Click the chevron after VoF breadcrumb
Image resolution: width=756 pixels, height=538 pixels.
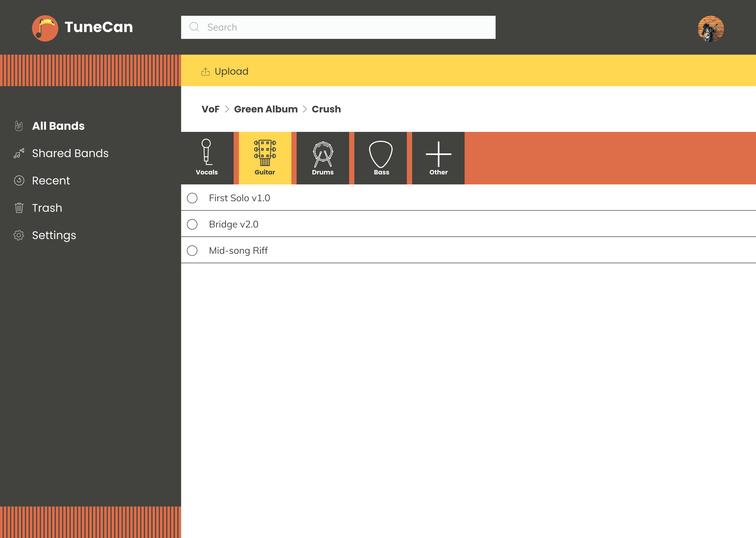pos(227,109)
